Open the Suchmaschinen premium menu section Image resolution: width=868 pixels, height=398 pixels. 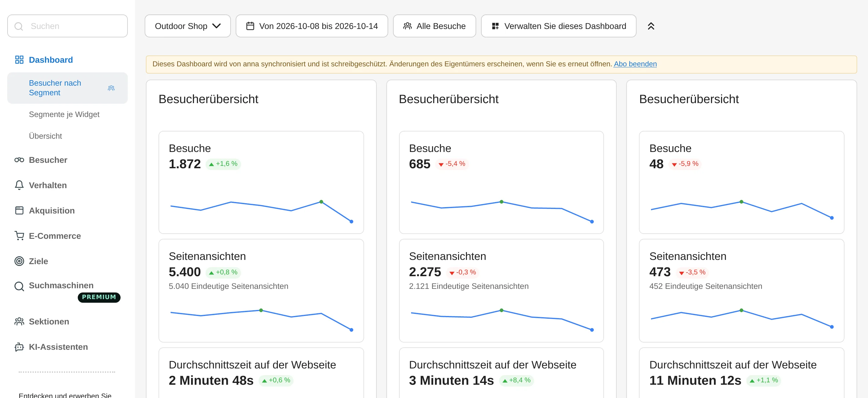click(x=61, y=285)
